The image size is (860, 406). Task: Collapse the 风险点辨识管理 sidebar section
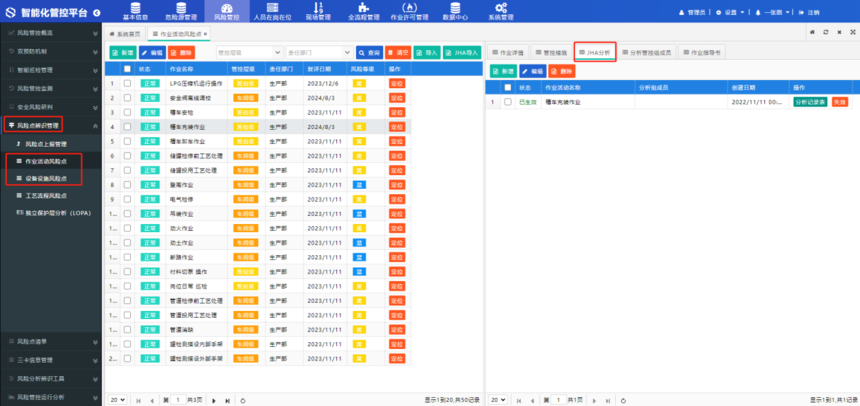tap(93, 125)
